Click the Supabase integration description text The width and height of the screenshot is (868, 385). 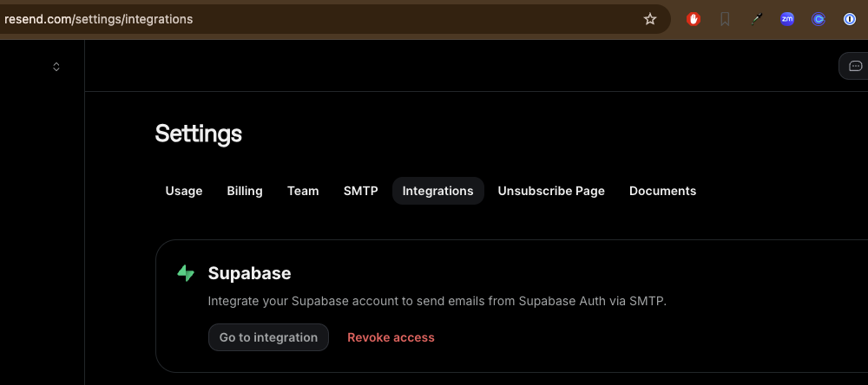(437, 302)
